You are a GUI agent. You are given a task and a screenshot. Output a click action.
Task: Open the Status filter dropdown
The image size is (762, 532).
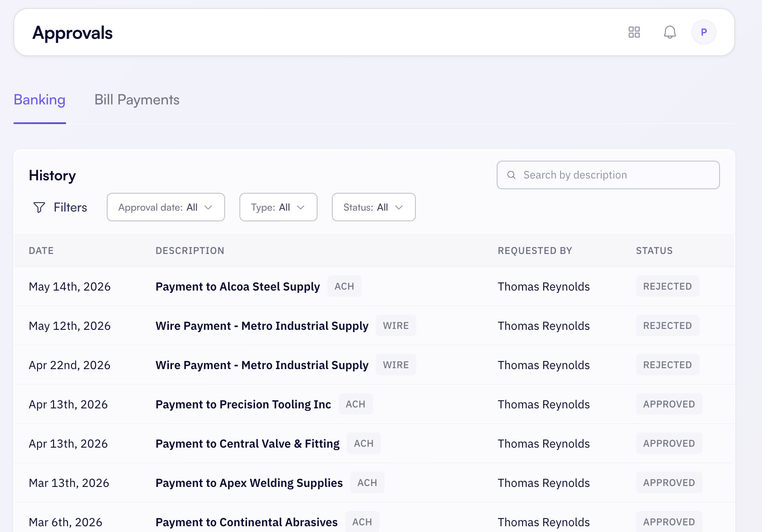click(x=373, y=207)
